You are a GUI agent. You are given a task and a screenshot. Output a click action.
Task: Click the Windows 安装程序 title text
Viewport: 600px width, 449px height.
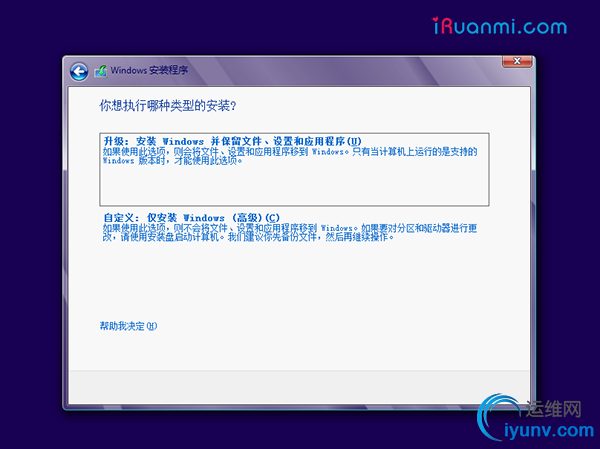point(149,70)
